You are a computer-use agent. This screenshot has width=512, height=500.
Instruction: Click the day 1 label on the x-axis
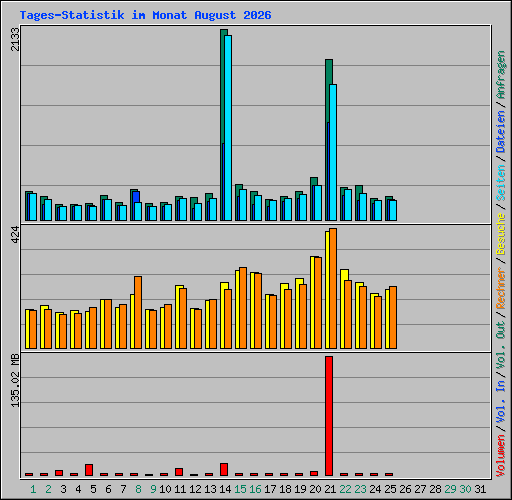[x=33, y=489]
